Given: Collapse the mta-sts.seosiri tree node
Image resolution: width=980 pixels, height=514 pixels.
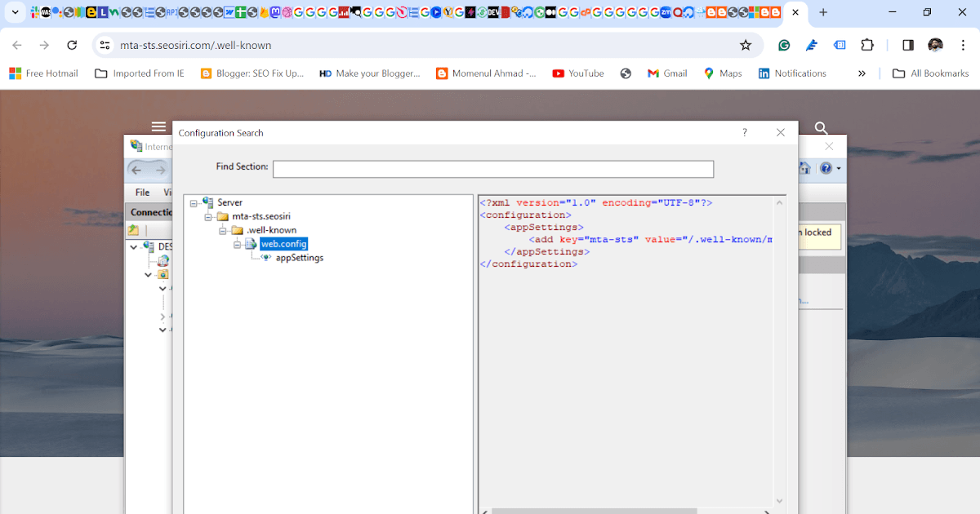Looking at the screenshot, I should tap(209, 217).
